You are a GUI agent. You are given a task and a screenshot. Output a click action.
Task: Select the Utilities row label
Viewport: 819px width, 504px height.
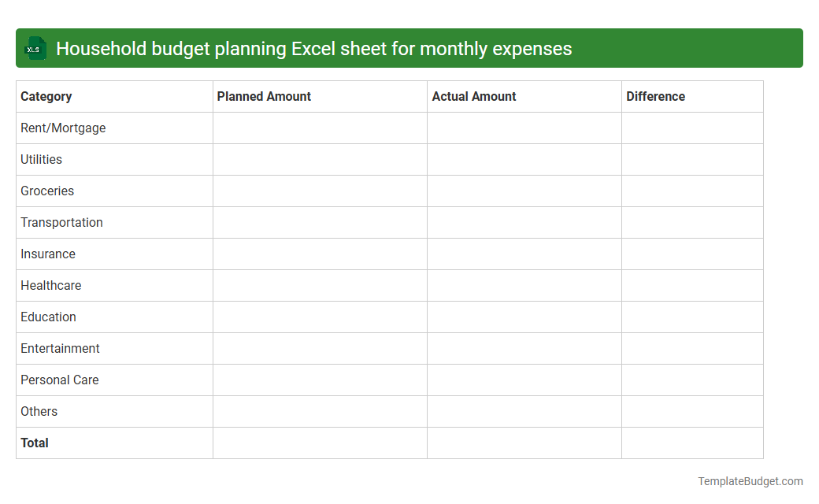(x=41, y=159)
